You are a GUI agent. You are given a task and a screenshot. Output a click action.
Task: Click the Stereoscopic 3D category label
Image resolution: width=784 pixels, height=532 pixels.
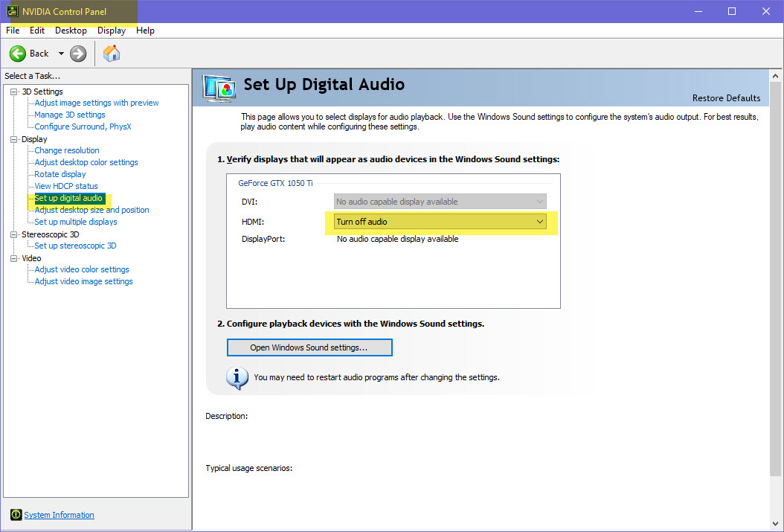[x=51, y=234]
